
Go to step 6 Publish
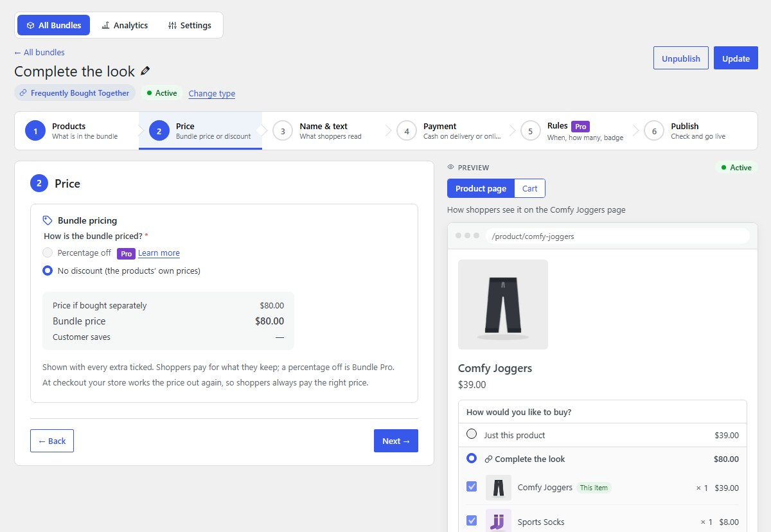(x=696, y=131)
